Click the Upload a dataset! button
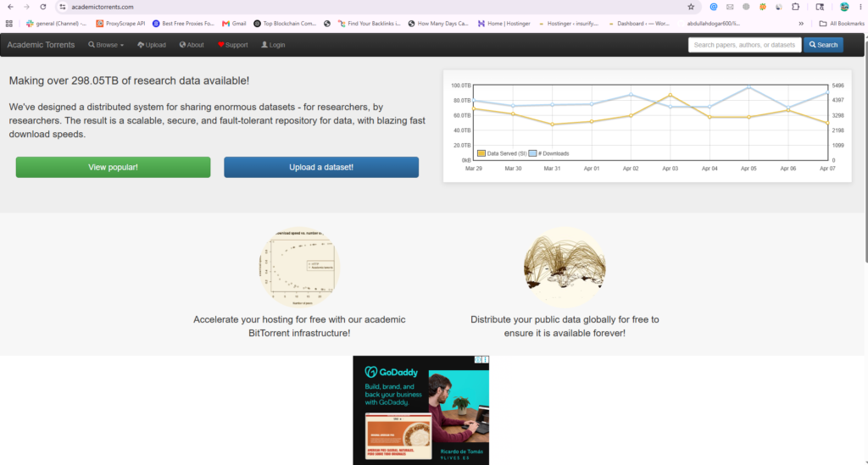This screenshot has height=465, width=868. click(321, 167)
